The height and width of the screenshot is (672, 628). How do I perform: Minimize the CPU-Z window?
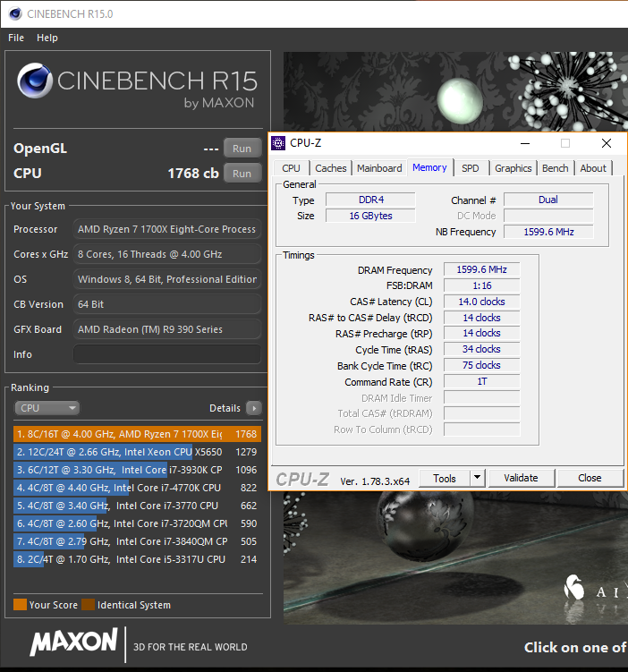coord(525,143)
